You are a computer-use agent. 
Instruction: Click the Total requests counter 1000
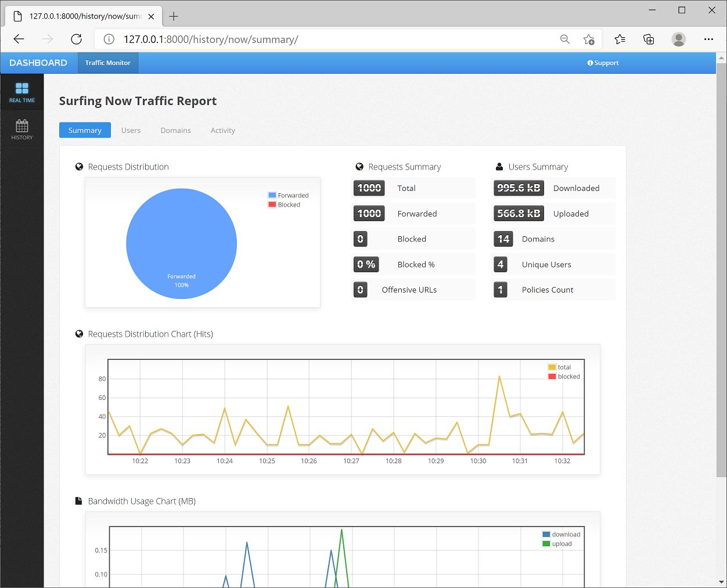[x=369, y=188]
